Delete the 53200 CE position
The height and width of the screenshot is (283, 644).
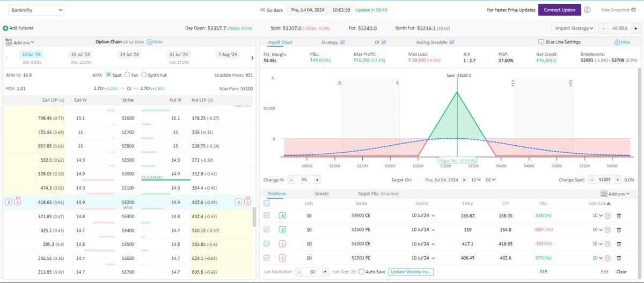click(x=618, y=243)
